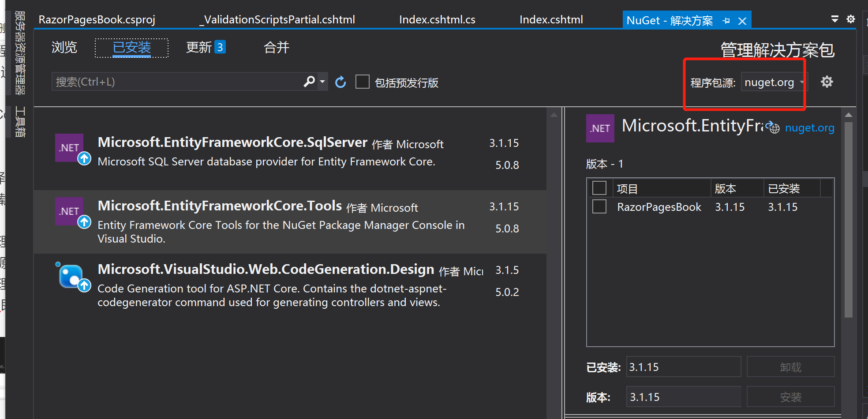
Task: Check the RazorPagesBook project checkbox
Action: pyautogui.click(x=599, y=206)
